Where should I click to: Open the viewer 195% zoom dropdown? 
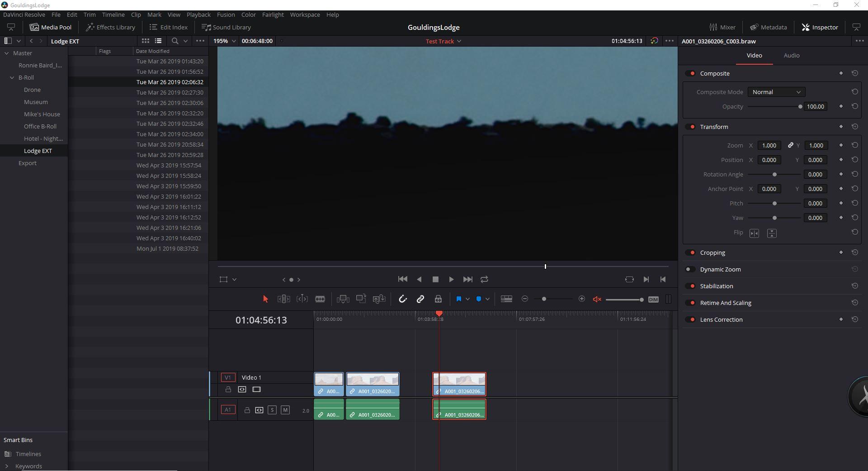coord(225,41)
